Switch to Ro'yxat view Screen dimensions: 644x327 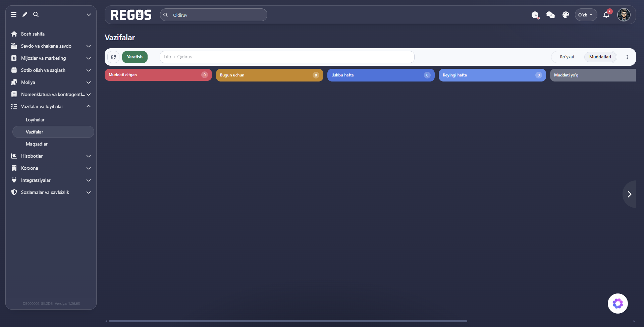pyautogui.click(x=567, y=57)
